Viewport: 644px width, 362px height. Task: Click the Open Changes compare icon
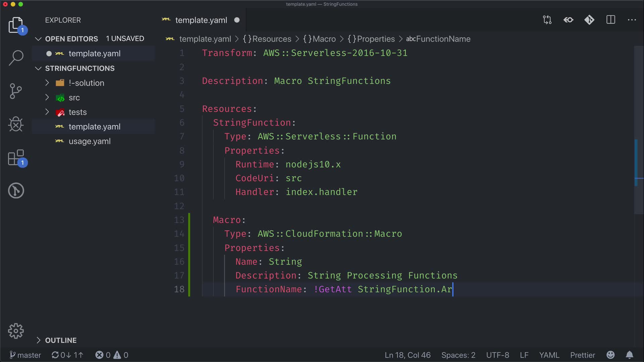coord(547,20)
